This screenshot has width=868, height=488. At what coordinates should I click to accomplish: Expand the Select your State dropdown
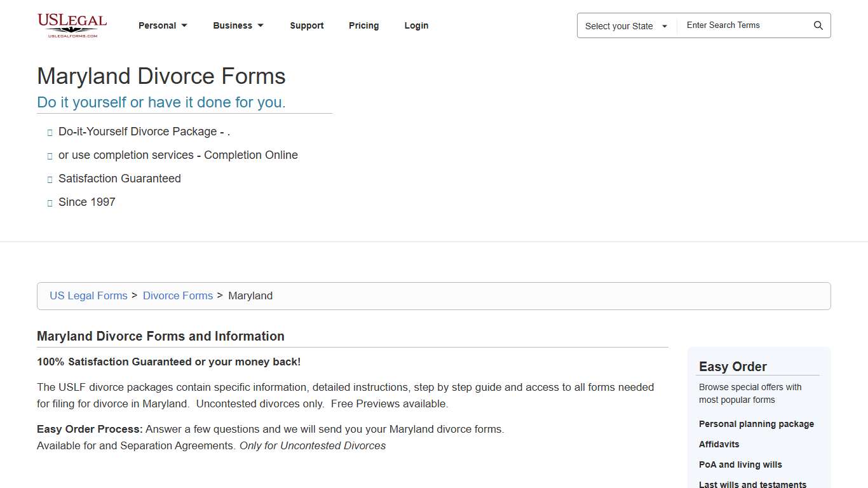[625, 25]
